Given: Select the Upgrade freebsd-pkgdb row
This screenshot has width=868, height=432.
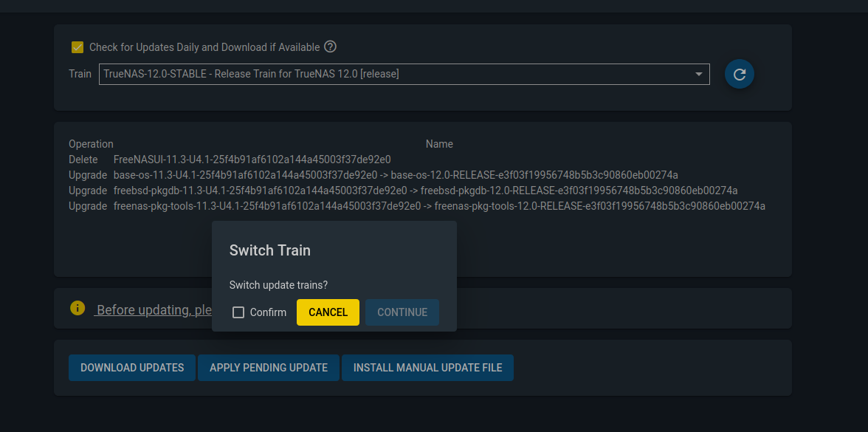Looking at the screenshot, I should tap(403, 191).
